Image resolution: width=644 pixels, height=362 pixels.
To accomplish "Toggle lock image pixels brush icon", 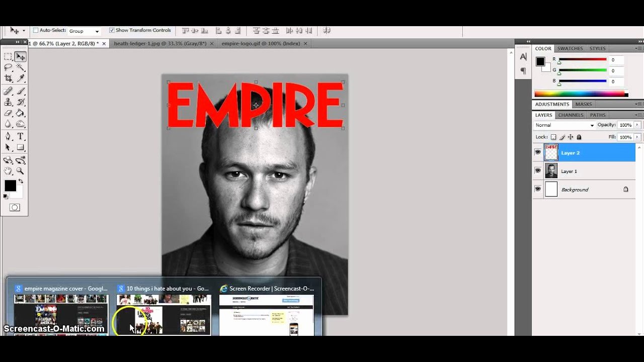I will tap(562, 137).
